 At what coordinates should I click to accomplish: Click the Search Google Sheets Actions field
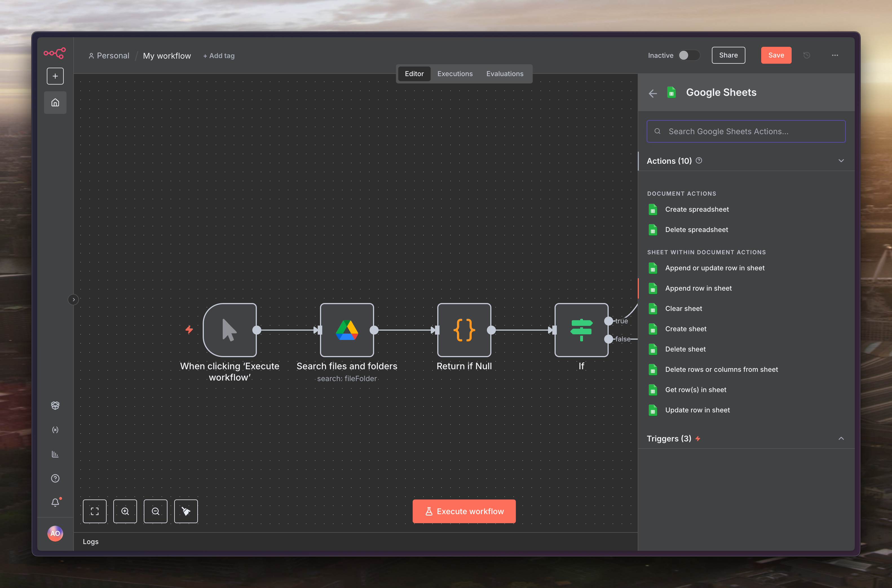(x=746, y=131)
